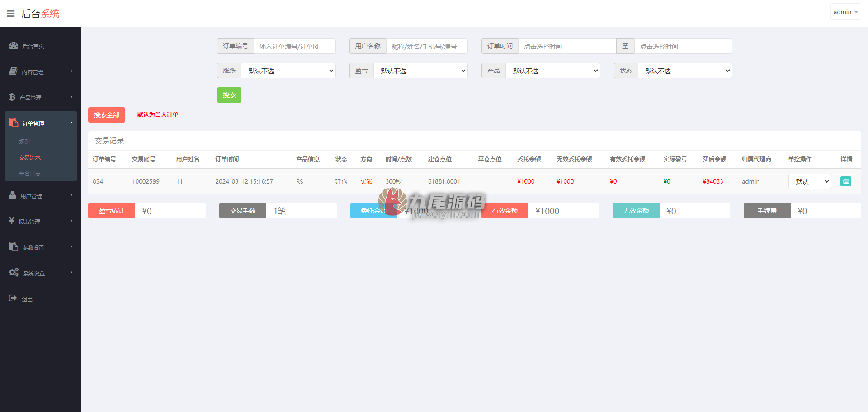Focus the 订单编号 input field
This screenshot has height=412, width=868.
[295, 46]
